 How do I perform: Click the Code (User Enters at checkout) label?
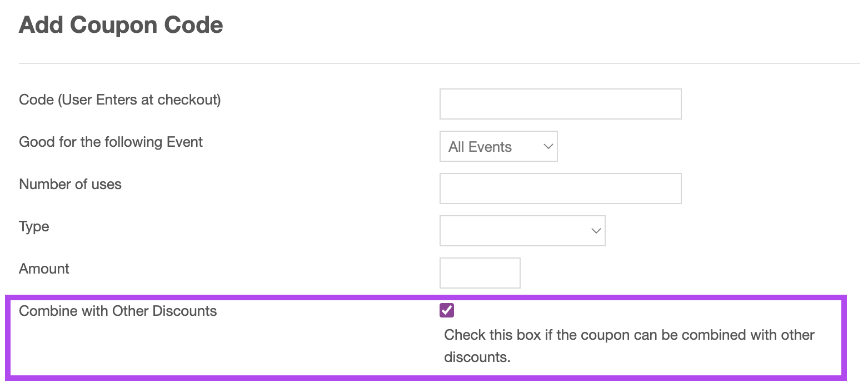click(x=120, y=100)
